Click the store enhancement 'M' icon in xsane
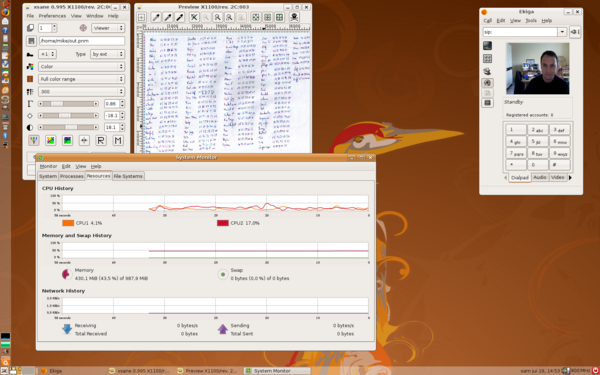Viewport: 600px width, 375px height. [x=118, y=140]
